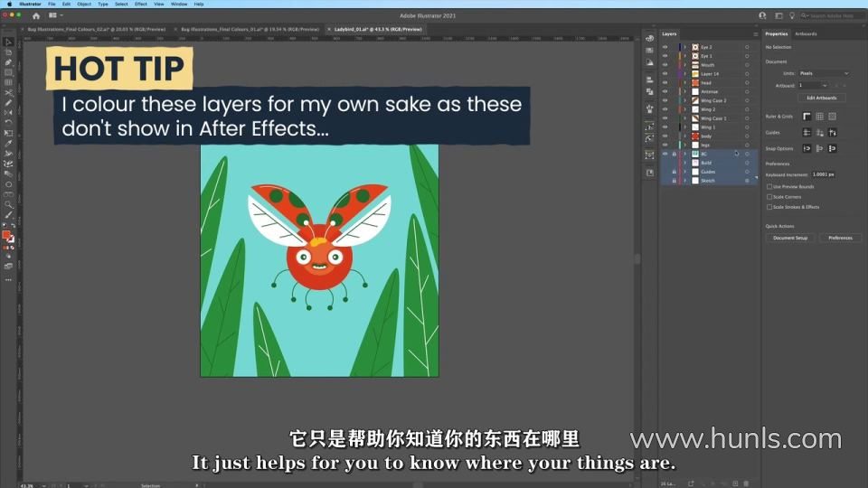The width and height of the screenshot is (868, 488).
Task: Open the Units Pixels dropdown
Action: (x=824, y=73)
